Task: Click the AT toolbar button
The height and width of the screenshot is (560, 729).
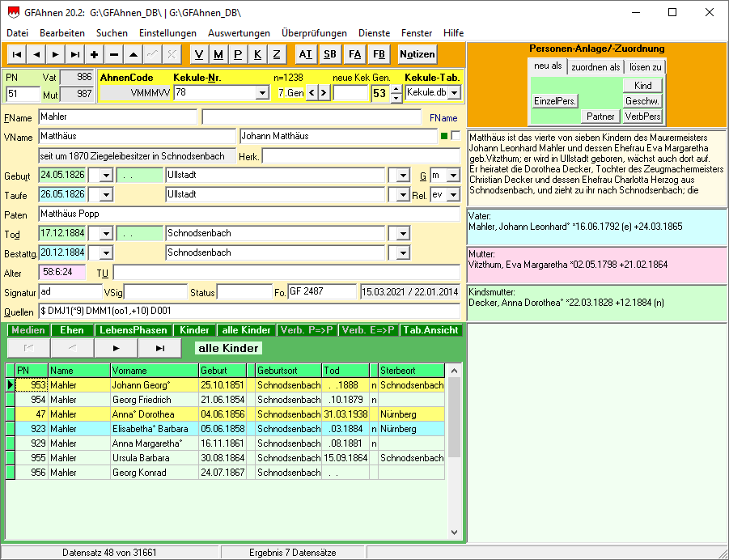Action: [305, 54]
